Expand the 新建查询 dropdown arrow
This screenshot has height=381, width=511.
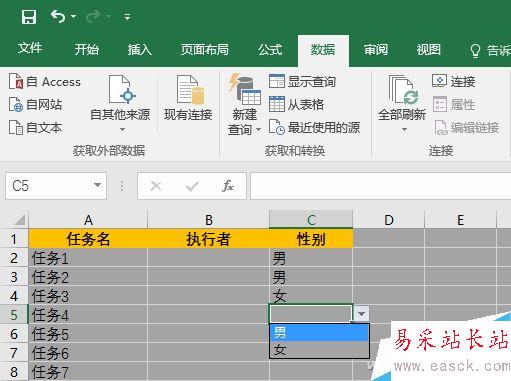(x=258, y=130)
